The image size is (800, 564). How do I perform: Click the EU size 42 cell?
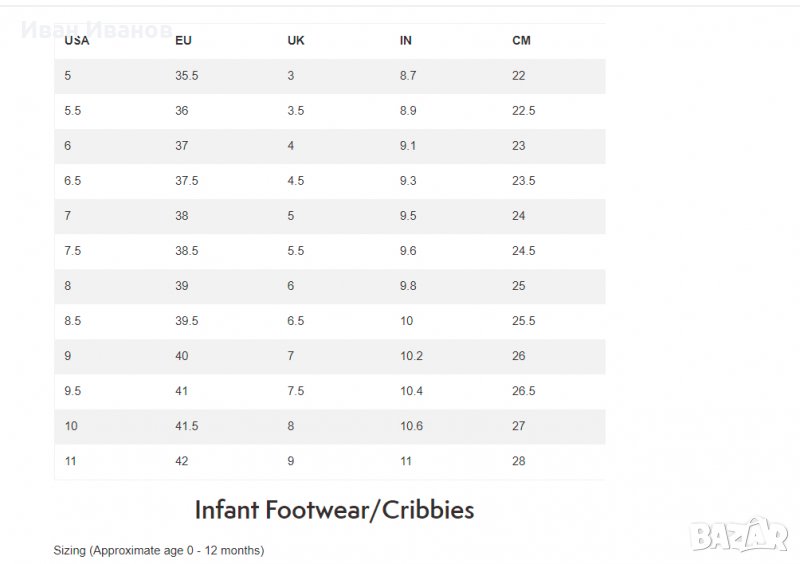[x=182, y=461]
